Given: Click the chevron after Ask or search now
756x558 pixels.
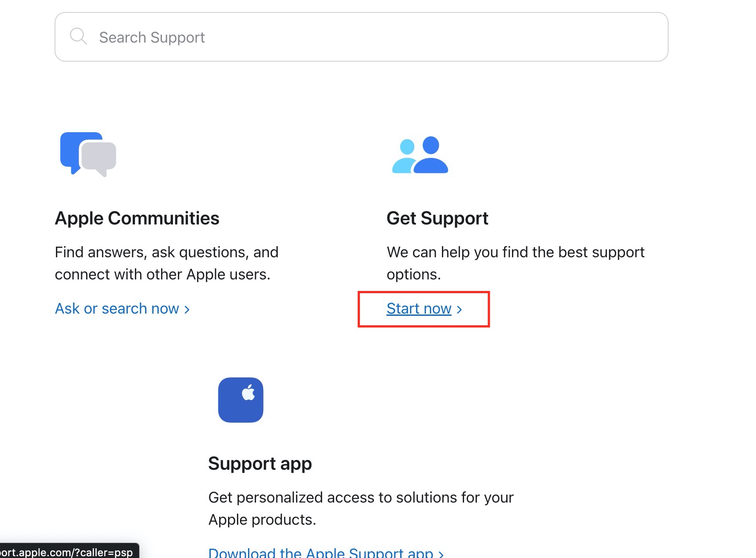Looking at the screenshot, I should [187, 310].
